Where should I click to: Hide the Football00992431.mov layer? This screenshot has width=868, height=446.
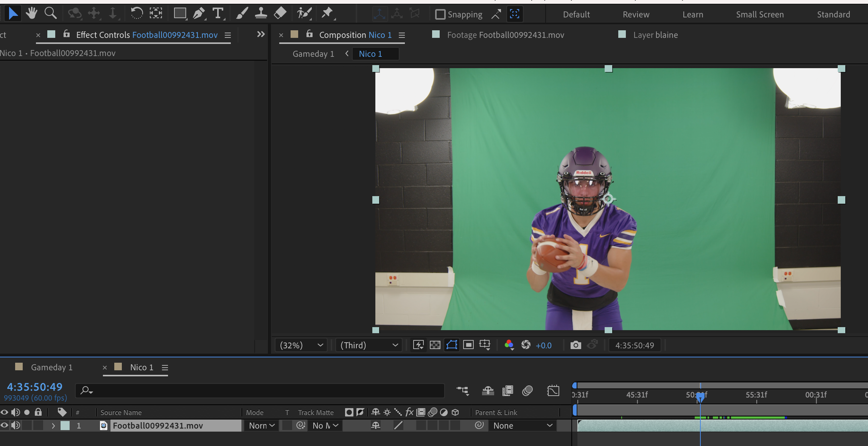5,426
